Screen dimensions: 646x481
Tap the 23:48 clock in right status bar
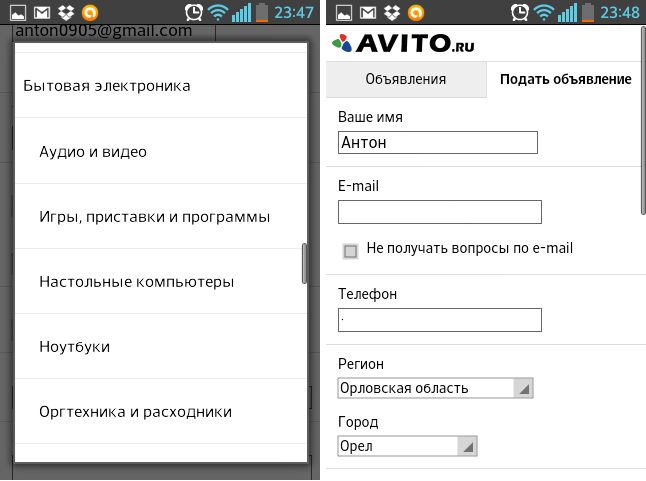pos(620,13)
